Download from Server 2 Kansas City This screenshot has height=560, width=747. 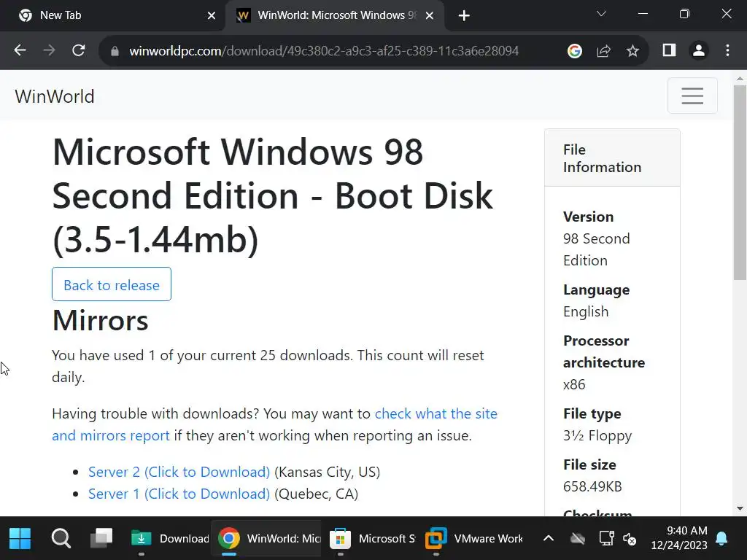coord(179,472)
